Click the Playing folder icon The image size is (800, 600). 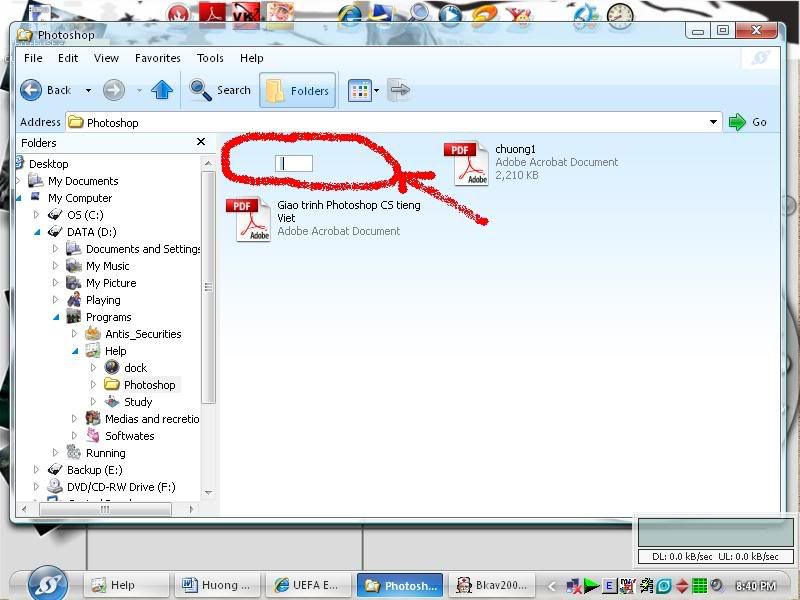(x=74, y=299)
